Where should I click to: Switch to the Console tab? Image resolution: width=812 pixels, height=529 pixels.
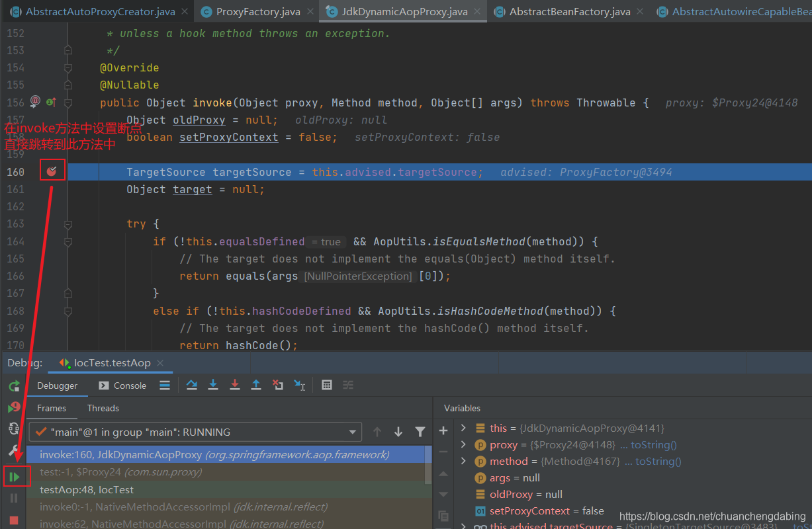122,386
